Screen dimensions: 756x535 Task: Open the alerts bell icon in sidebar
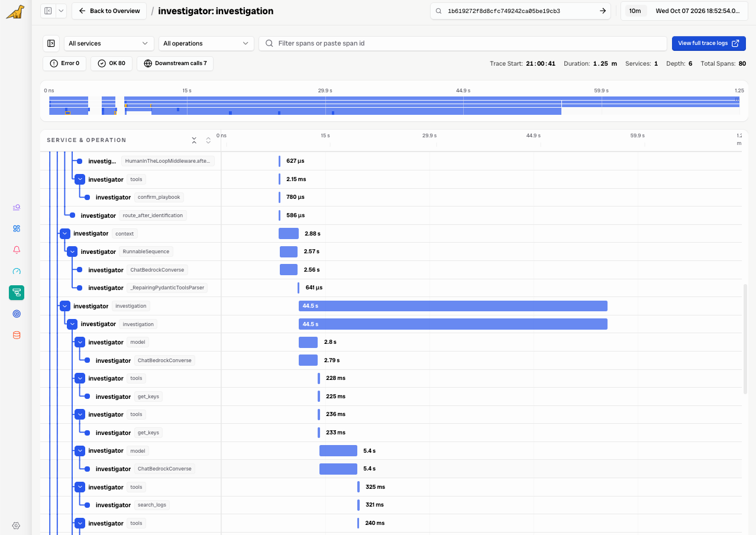[x=17, y=250]
